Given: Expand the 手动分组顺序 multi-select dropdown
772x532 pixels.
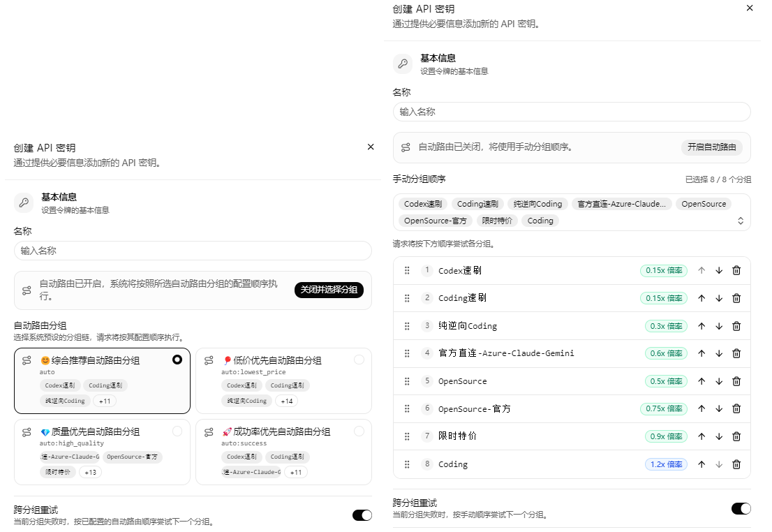Looking at the screenshot, I should (741, 221).
